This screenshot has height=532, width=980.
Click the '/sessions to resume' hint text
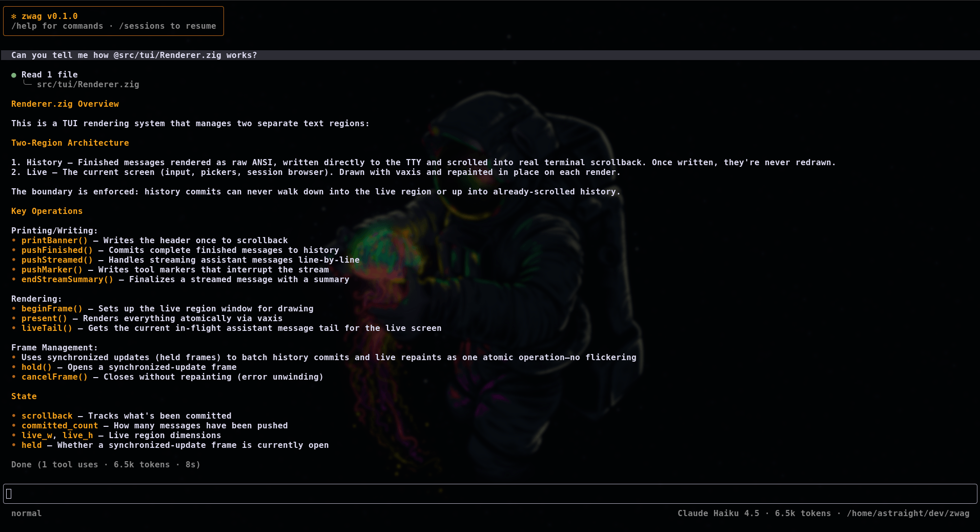point(167,26)
